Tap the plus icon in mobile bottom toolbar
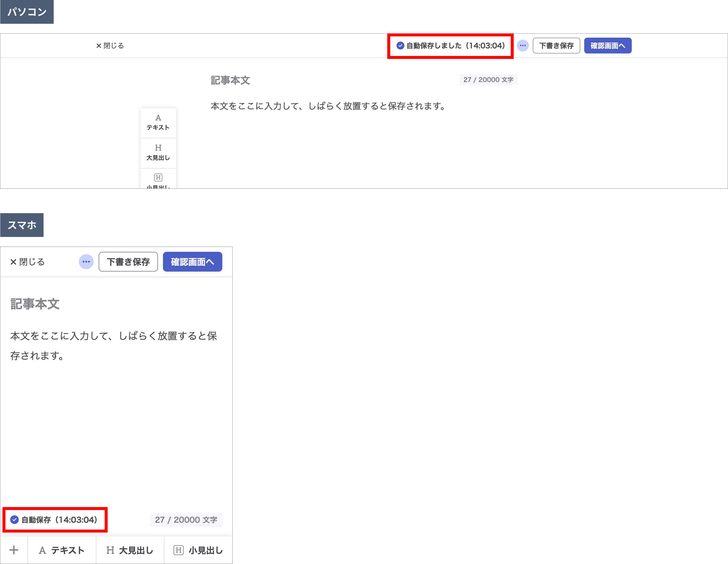This screenshot has height=564, width=728. (x=14, y=550)
